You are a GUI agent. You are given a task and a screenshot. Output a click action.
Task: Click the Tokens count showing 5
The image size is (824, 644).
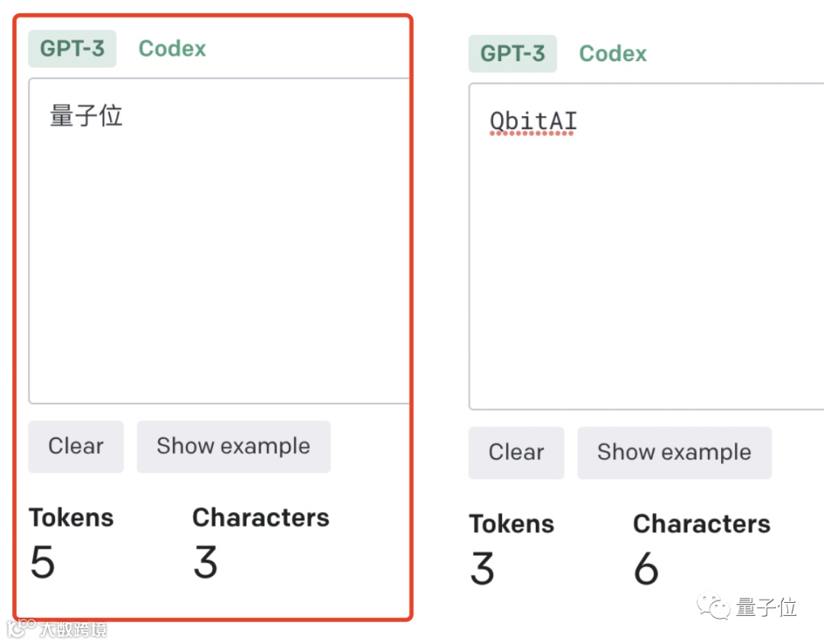coord(43,562)
